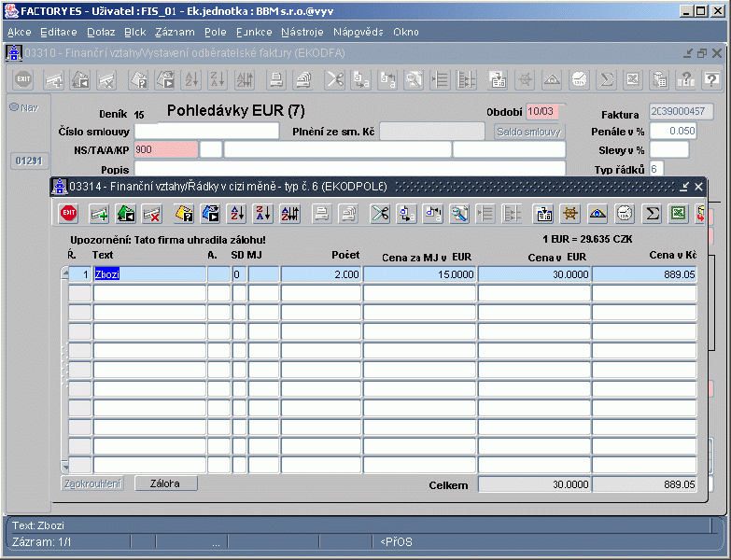
Task: Click the Text field containing Zbozi
Action: coord(149,274)
